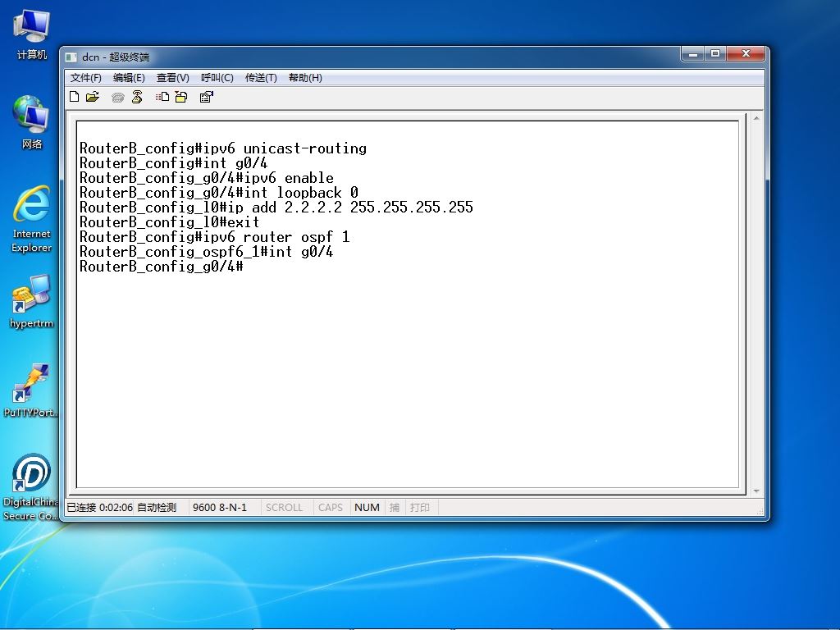Image resolution: width=840 pixels, height=630 pixels.
Task: Open the 帮助(H) menu
Action: [305, 78]
